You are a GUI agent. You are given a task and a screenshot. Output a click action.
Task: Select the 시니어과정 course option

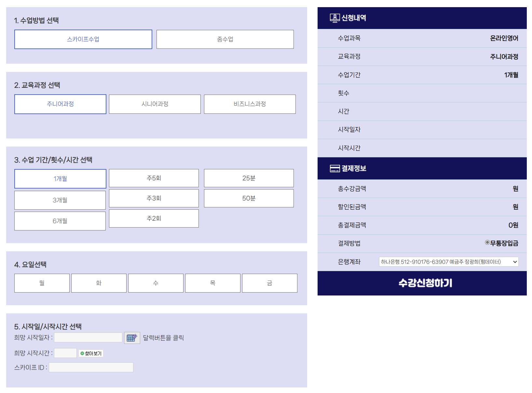(155, 104)
